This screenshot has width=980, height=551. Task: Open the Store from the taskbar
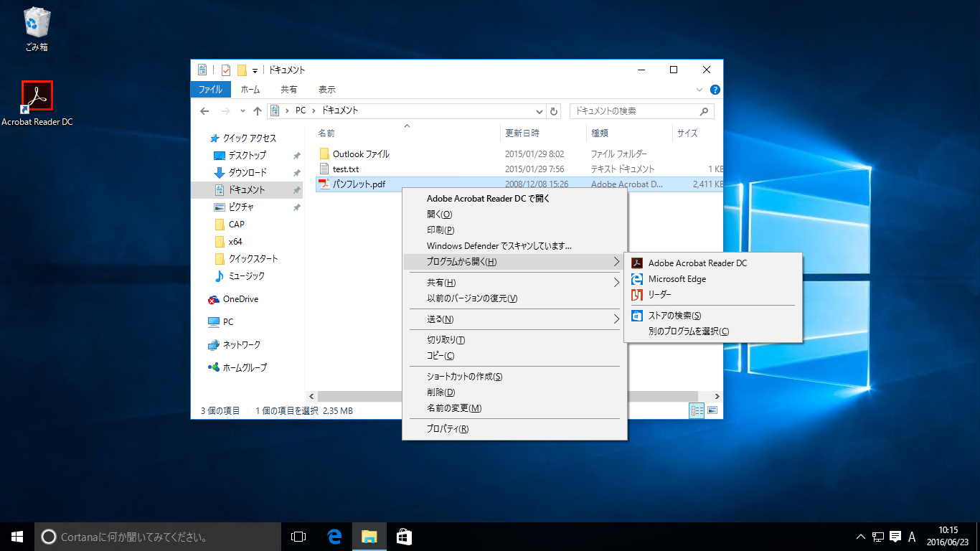[404, 537]
